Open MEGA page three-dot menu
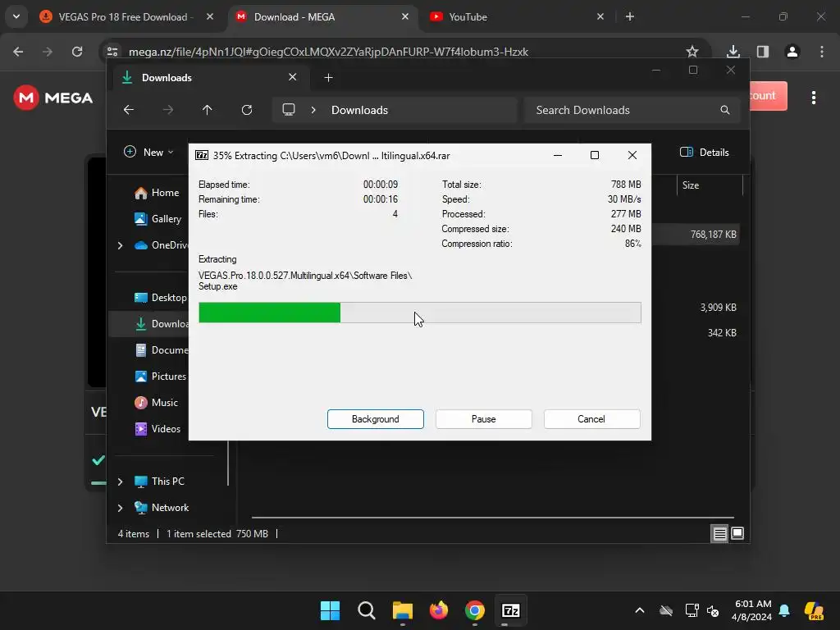Screen dimensions: 840x630 click(x=814, y=98)
